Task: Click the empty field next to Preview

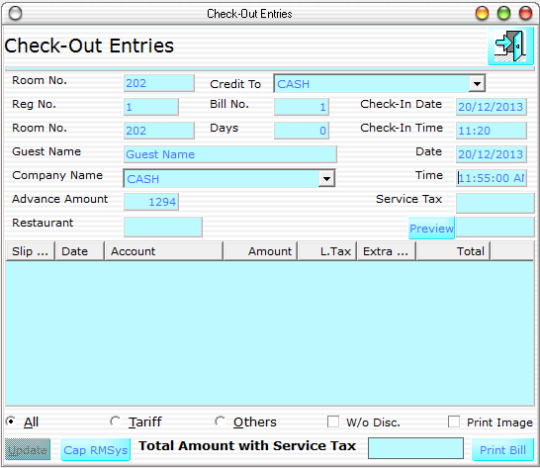Action: tap(495, 227)
